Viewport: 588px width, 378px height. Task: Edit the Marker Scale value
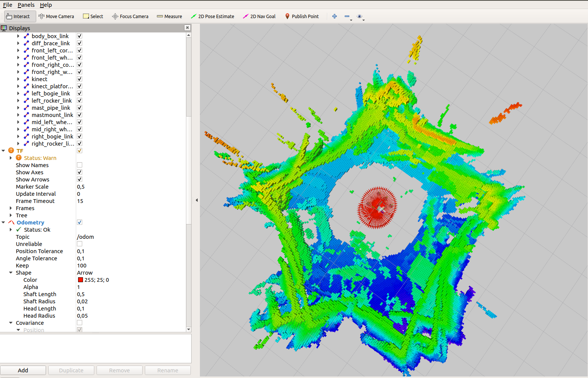pyautogui.click(x=131, y=186)
